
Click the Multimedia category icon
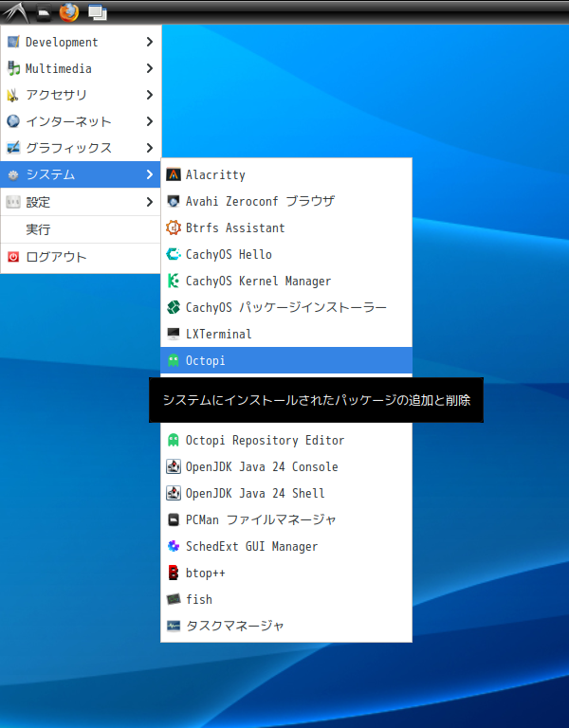click(13, 68)
